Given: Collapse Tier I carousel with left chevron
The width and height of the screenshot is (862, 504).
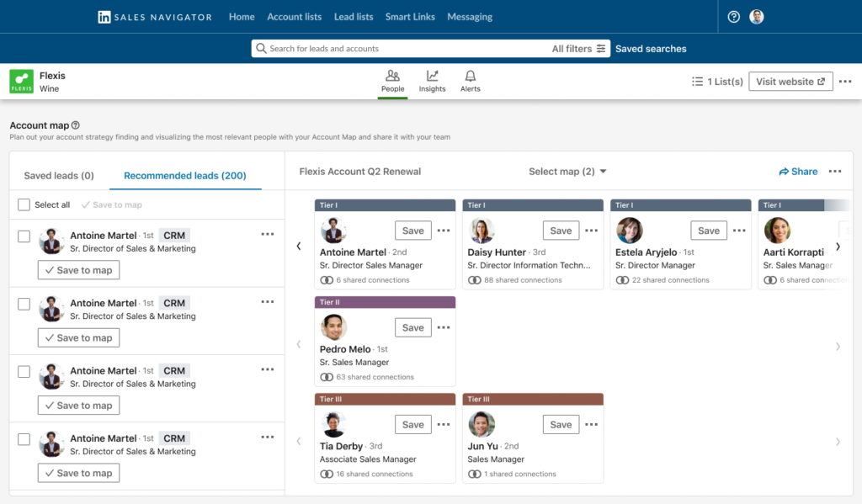Looking at the screenshot, I should [299, 247].
